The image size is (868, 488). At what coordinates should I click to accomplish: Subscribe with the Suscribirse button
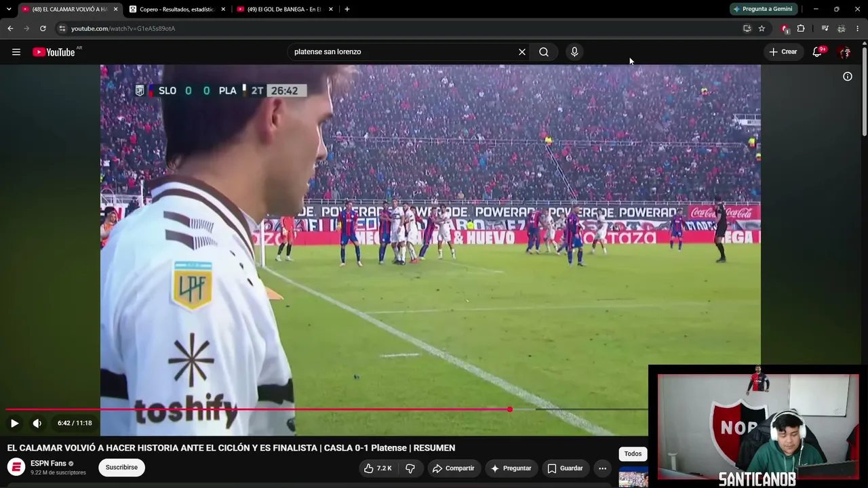tap(121, 468)
